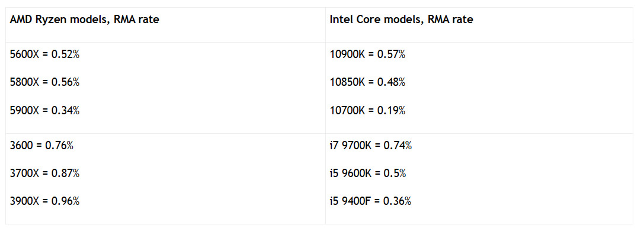Click the i7 9700K = 0.74% line

[x=371, y=145]
